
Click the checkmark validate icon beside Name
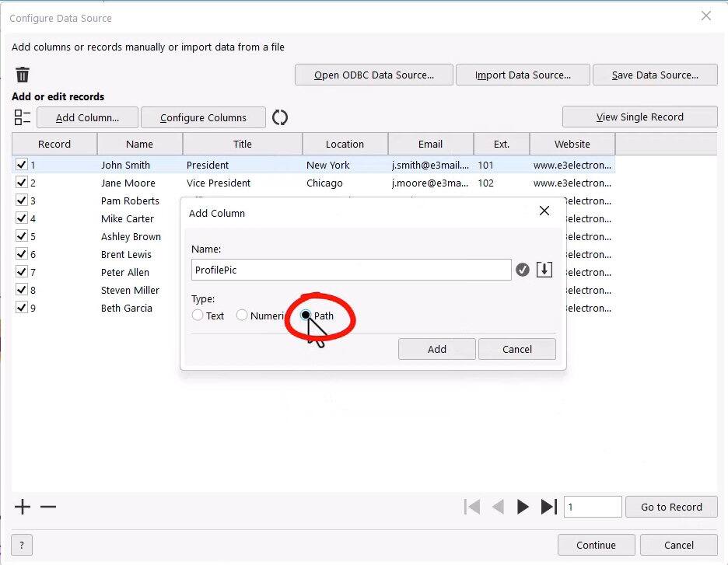pos(523,270)
